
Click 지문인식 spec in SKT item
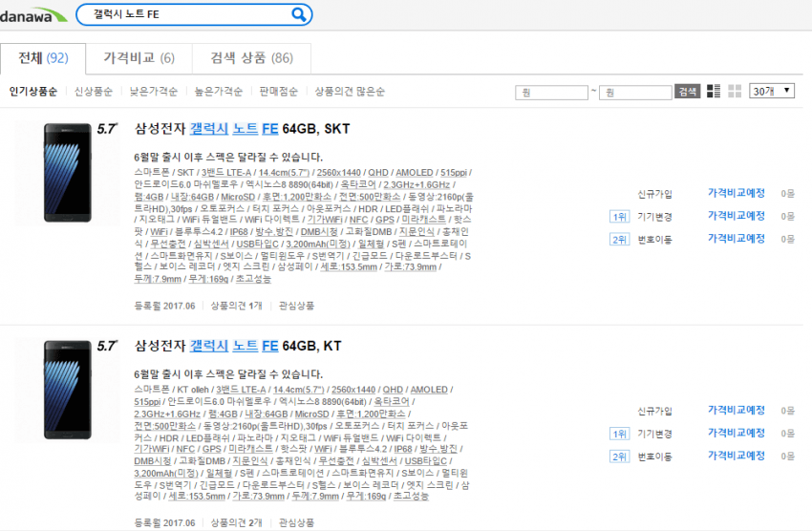[x=417, y=232]
